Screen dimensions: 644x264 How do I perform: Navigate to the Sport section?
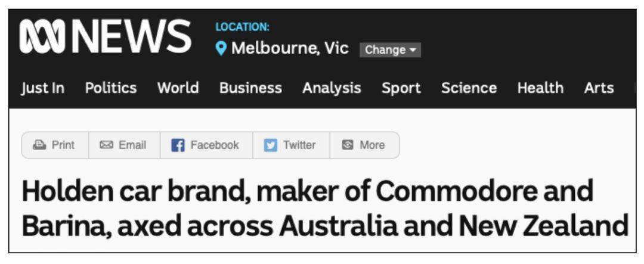tap(401, 89)
